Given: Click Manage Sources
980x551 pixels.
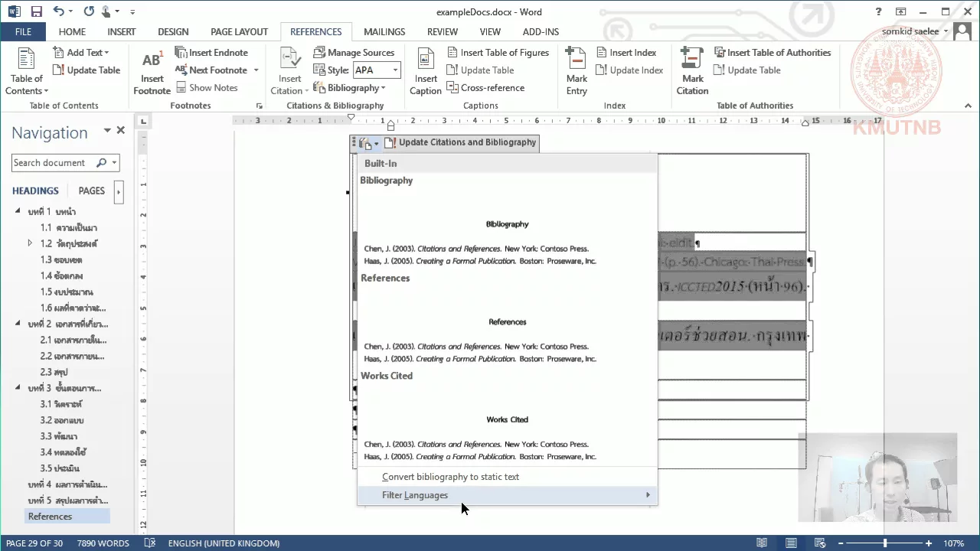Looking at the screenshot, I should [354, 53].
